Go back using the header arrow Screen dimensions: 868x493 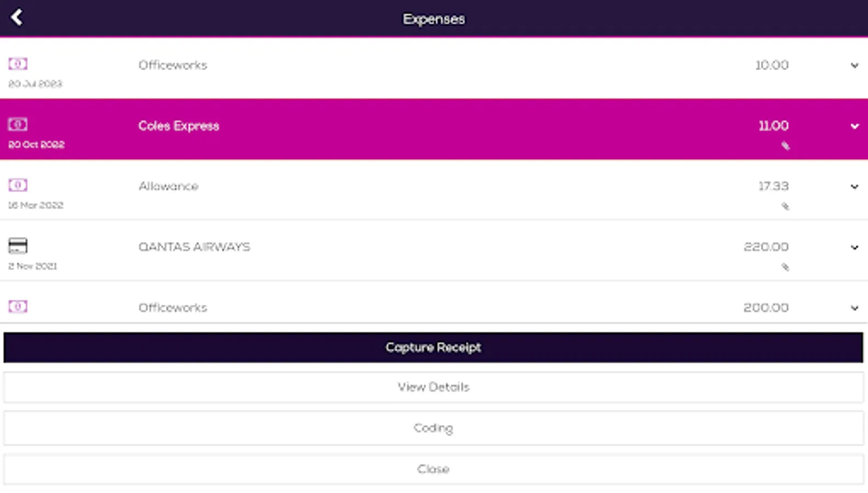tap(17, 18)
